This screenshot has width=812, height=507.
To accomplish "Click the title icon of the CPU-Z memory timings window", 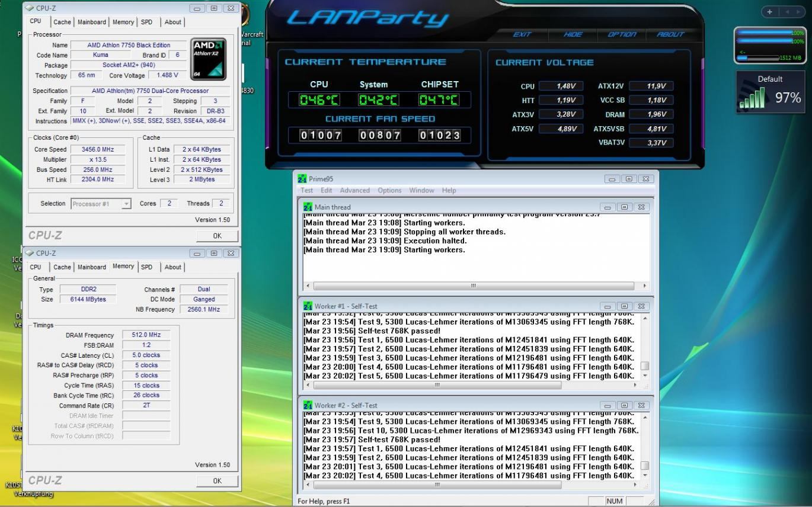I will coord(29,253).
